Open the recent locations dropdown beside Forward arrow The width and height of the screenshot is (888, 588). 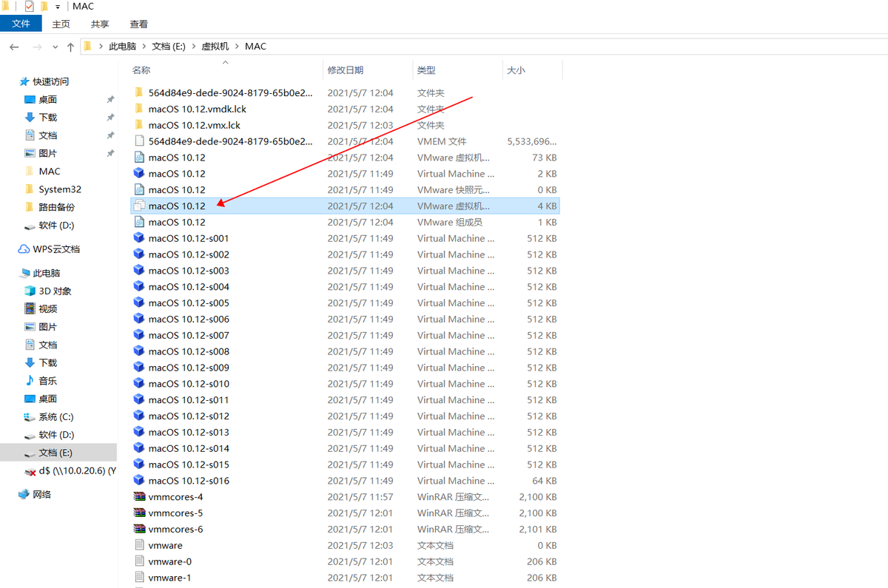click(x=56, y=47)
